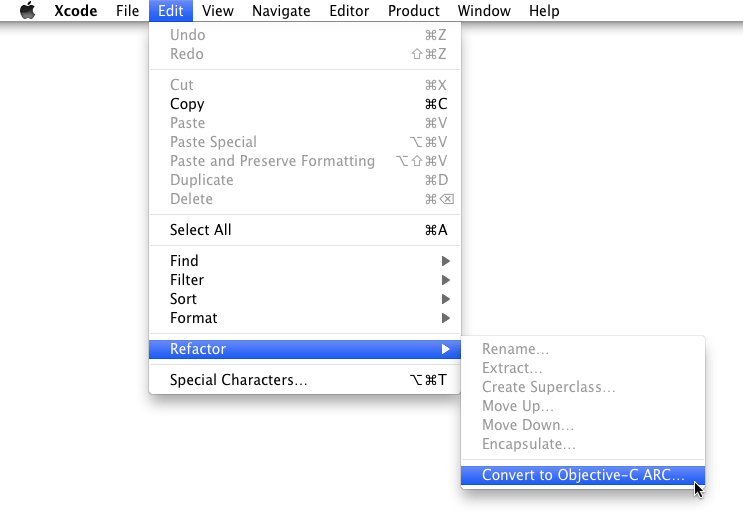This screenshot has height=516, width=743.
Task: Expand the Format submenu
Action: click(x=193, y=318)
